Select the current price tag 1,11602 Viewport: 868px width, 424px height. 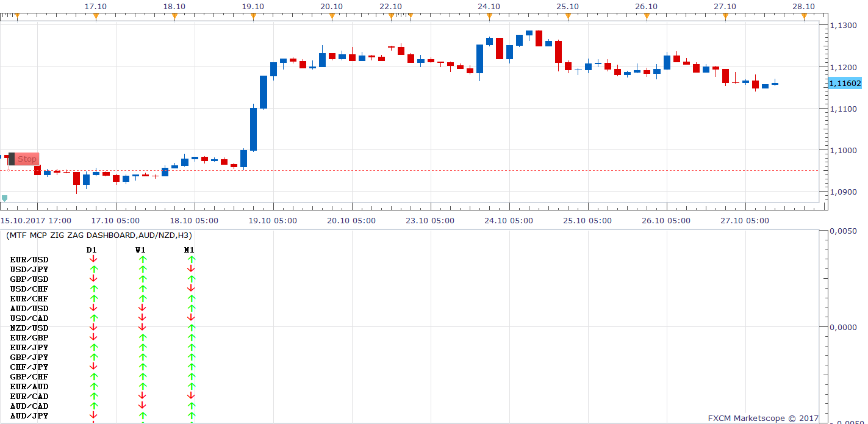(x=845, y=83)
